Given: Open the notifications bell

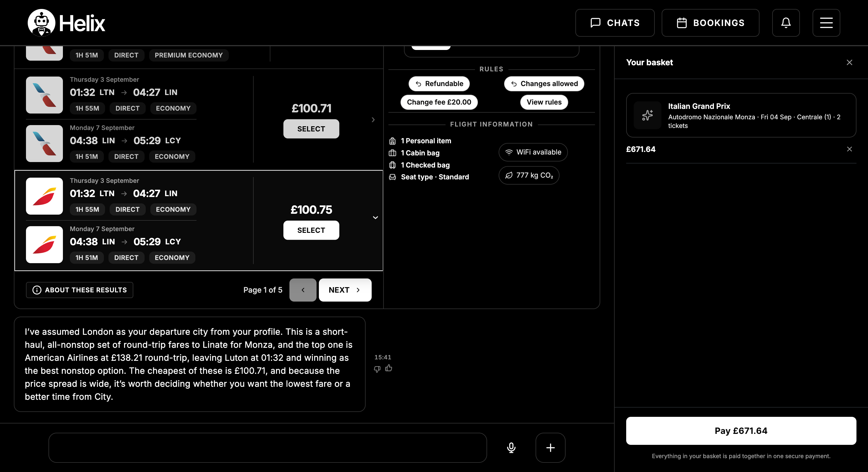Looking at the screenshot, I should click(x=786, y=23).
